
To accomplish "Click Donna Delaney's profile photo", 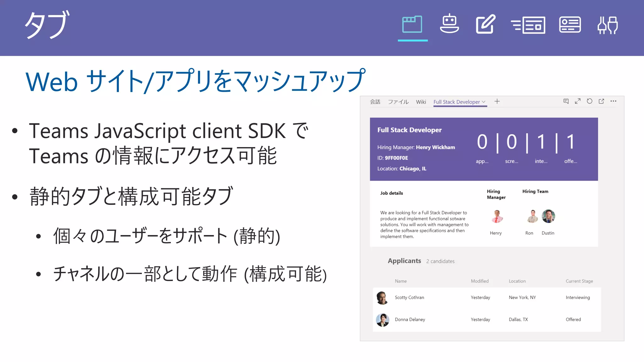I will point(382,320).
